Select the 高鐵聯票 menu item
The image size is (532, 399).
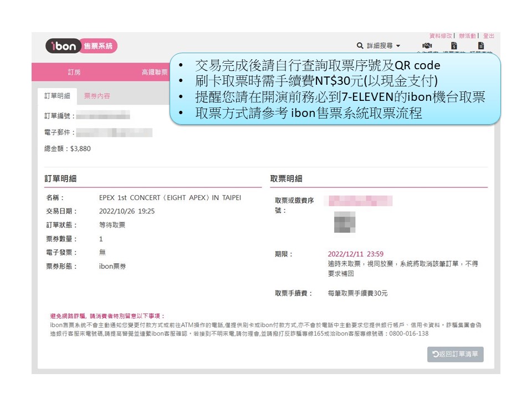click(155, 72)
